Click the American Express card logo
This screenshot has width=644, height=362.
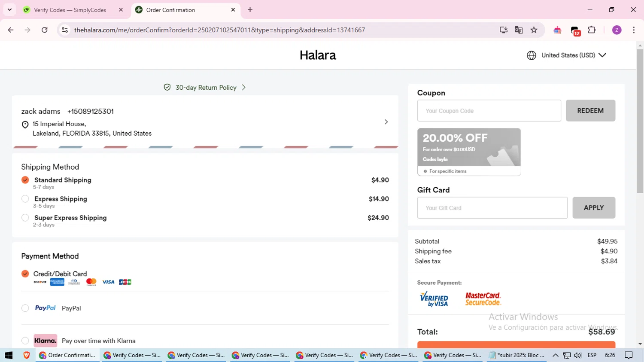(x=57, y=282)
